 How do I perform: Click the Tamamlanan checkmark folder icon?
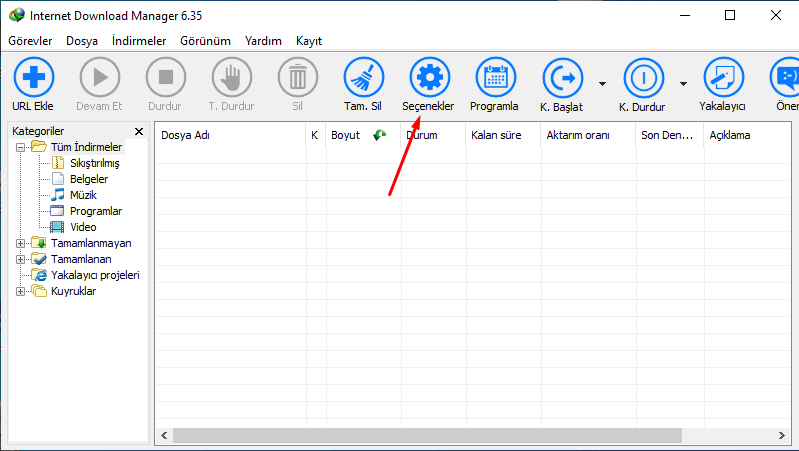pyautogui.click(x=39, y=258)
